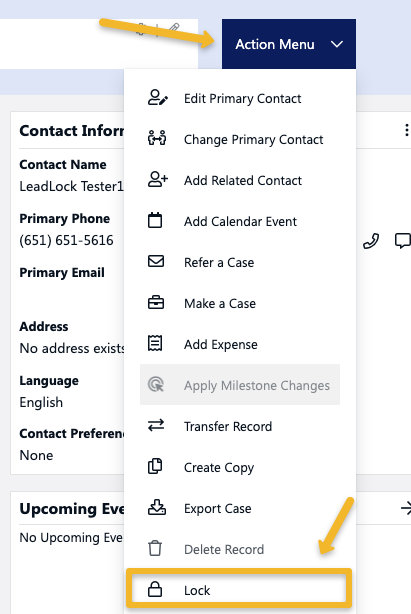The image size is (411, 614).
Task: Open the Action Menu dropdown
Action: [x=289, y=44]
